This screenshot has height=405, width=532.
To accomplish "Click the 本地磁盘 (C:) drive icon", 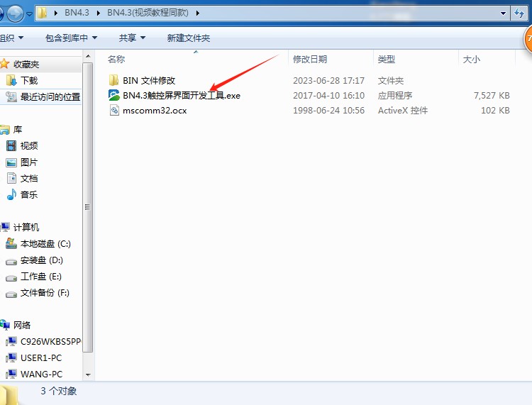I will (x=11, y=243).
